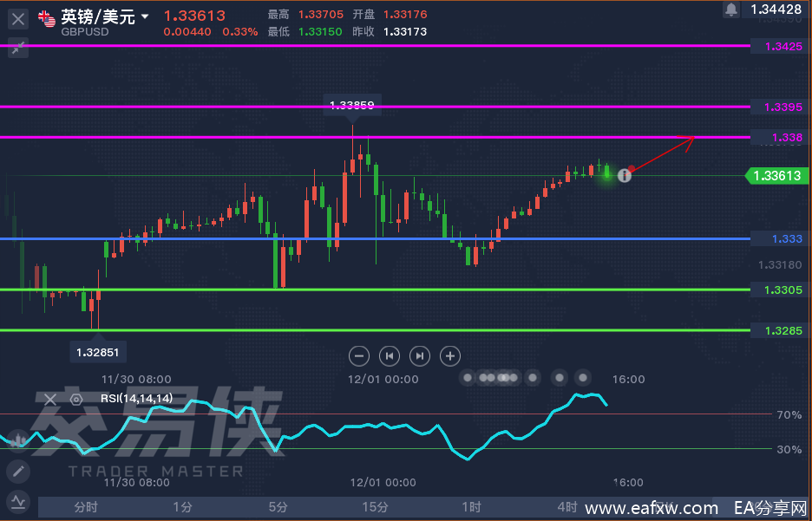This screenshot has width=812, height=521.
Task: Click the info marker on current candle
Action: click(x=625, y=175)
